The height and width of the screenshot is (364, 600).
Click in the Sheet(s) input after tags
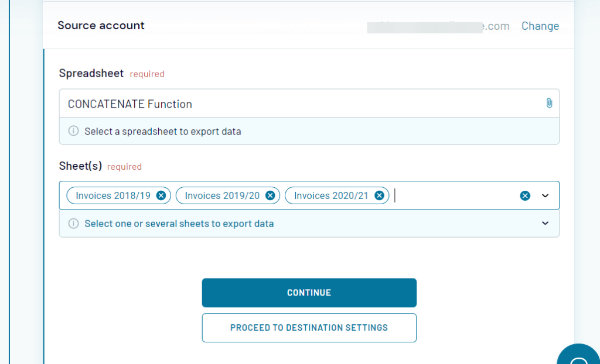[455, 196]
